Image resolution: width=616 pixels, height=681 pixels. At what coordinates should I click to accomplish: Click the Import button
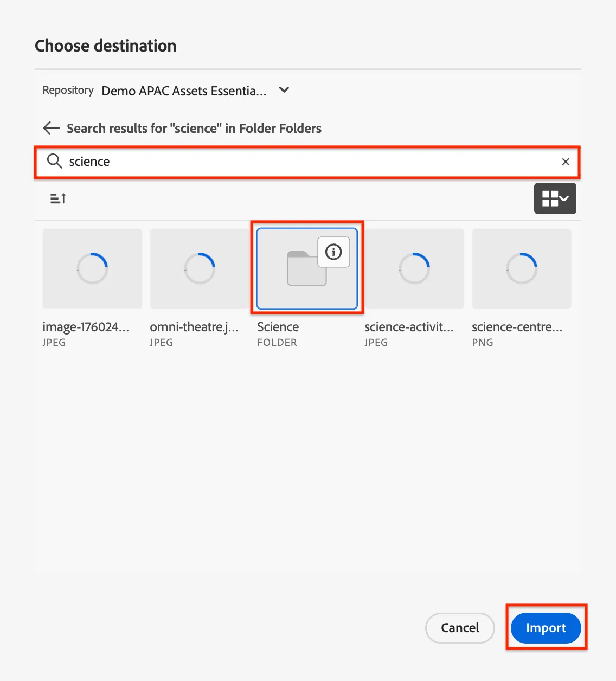point(546,628)
